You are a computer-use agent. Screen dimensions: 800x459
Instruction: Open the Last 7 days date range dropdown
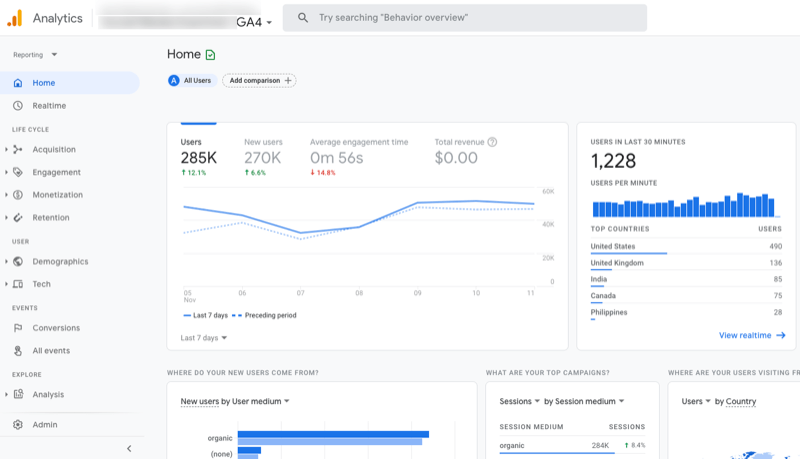pos(204,338)
